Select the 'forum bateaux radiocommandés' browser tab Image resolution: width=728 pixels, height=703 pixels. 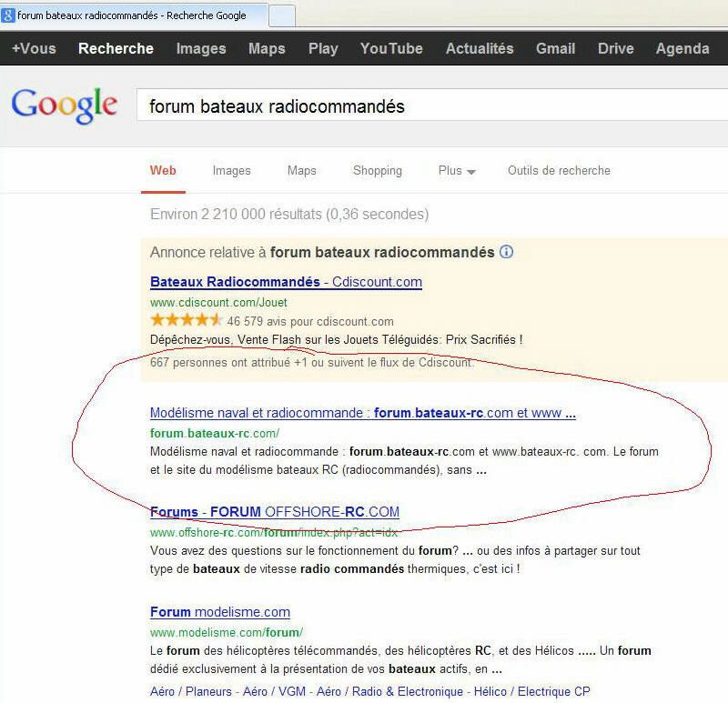click(x=134, y=15)
